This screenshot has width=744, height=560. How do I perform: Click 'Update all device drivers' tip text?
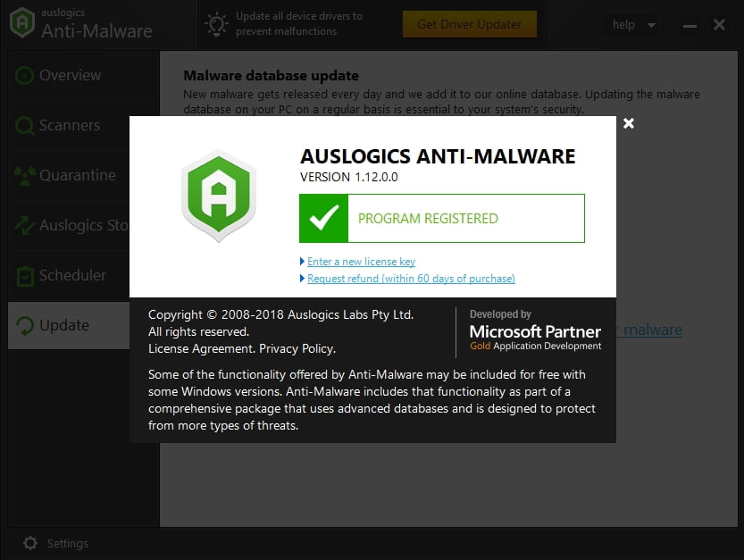299,24
